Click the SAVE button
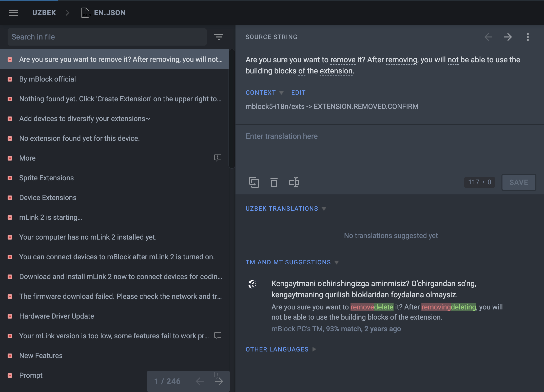Viewport: 544px width, 392px height. click(519, 182)
